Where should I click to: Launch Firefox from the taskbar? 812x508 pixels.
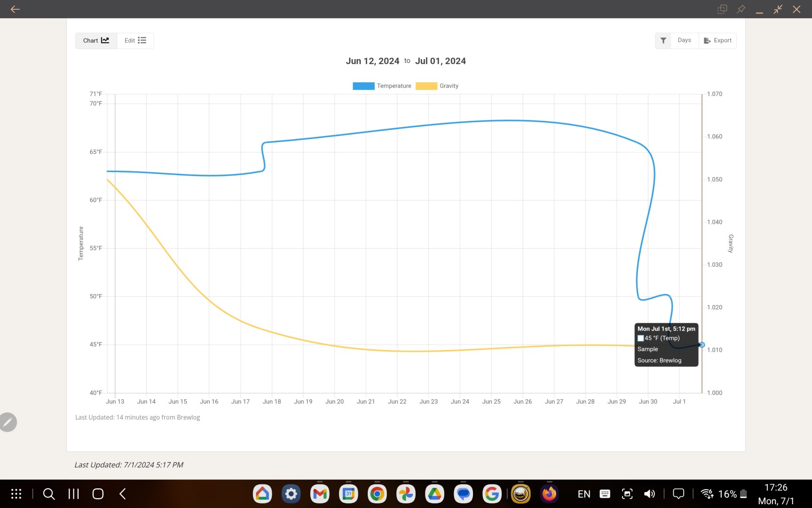[x=549, y=494]
